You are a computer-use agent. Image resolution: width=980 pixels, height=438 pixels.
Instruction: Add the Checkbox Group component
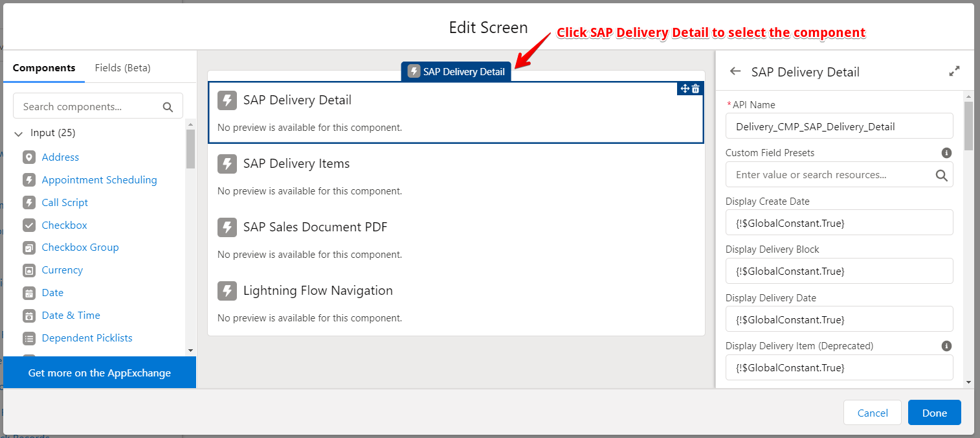click(80, 248)
